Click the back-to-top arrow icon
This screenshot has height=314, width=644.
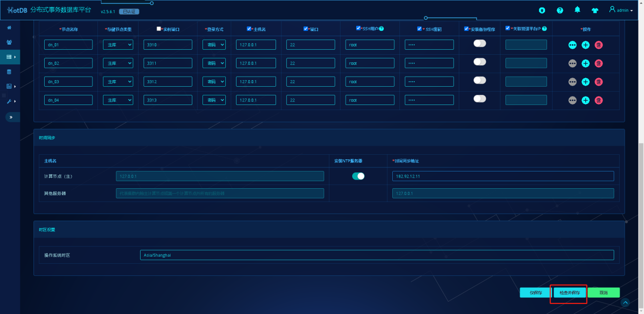point(625,302)
